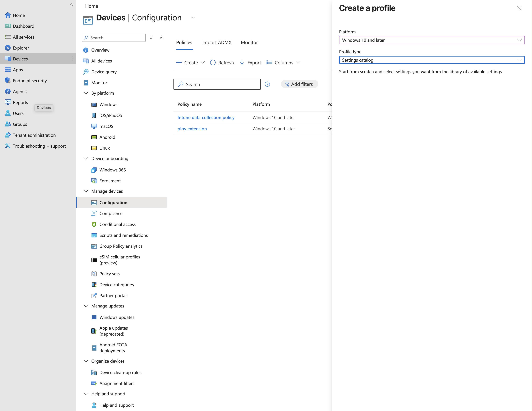Select Tenant administration in the sidebar

pyautogui.click(x=34, y=135)
